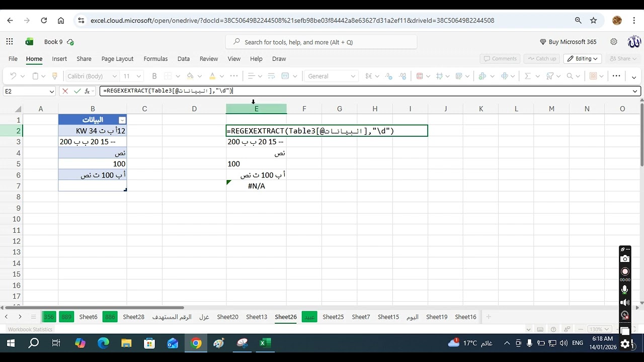Open Conditional Formatting icon
Image resolution: width=644 pixels, height=362 pixels.
pos(420,76)
